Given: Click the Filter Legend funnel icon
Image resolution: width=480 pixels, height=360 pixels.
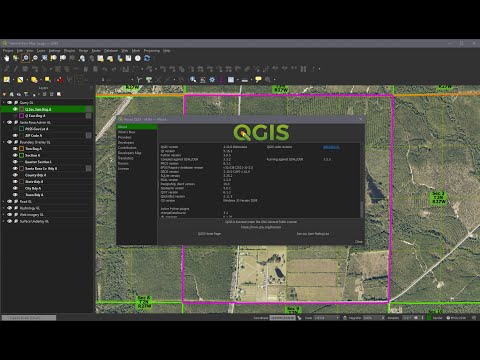Looking at the screenshot, I should (x=26, y=94).
